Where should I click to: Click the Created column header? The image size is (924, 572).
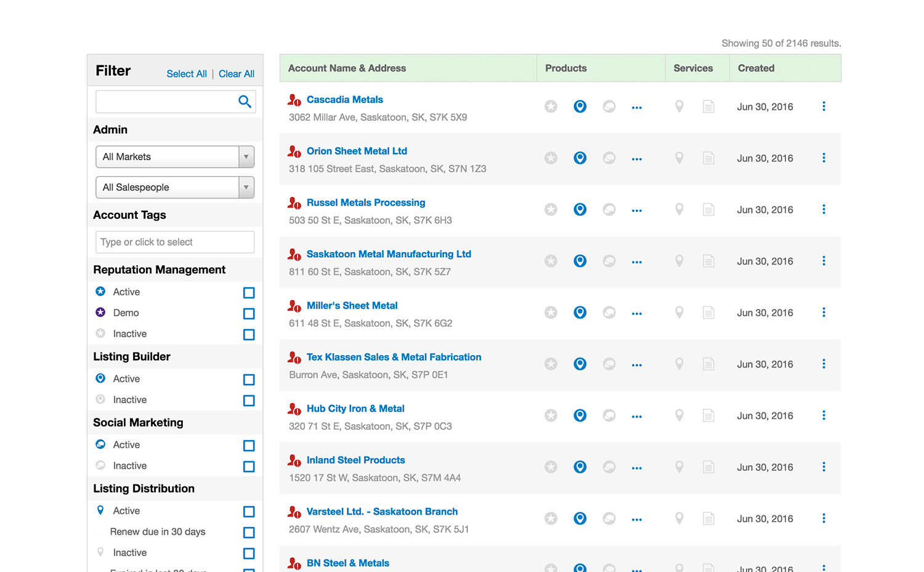click(756, 68)
